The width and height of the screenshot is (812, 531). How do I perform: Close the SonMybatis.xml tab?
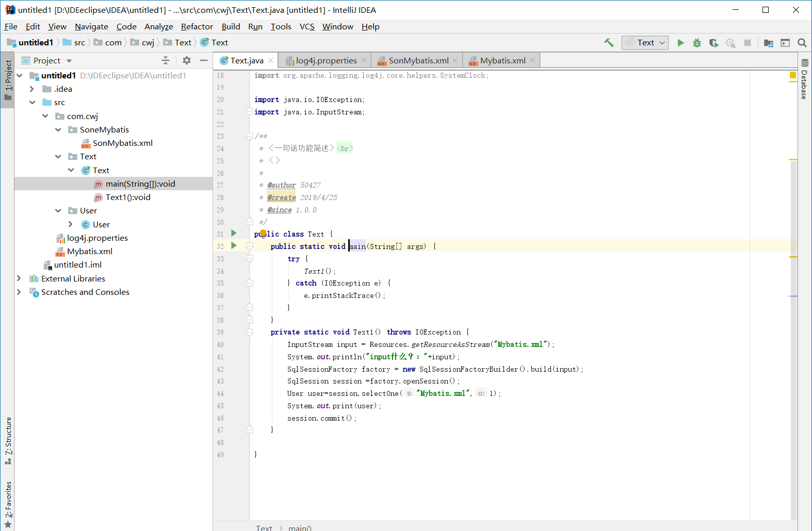tap(455, 60)
